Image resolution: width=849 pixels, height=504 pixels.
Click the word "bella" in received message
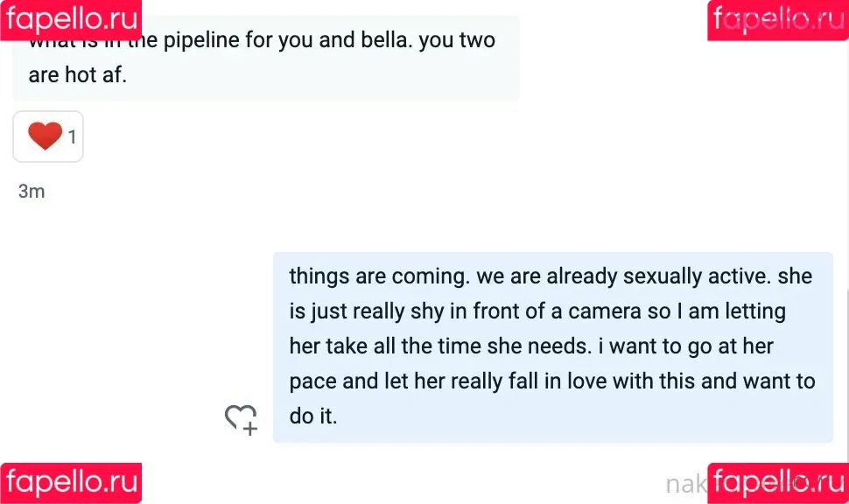point(387,40)
